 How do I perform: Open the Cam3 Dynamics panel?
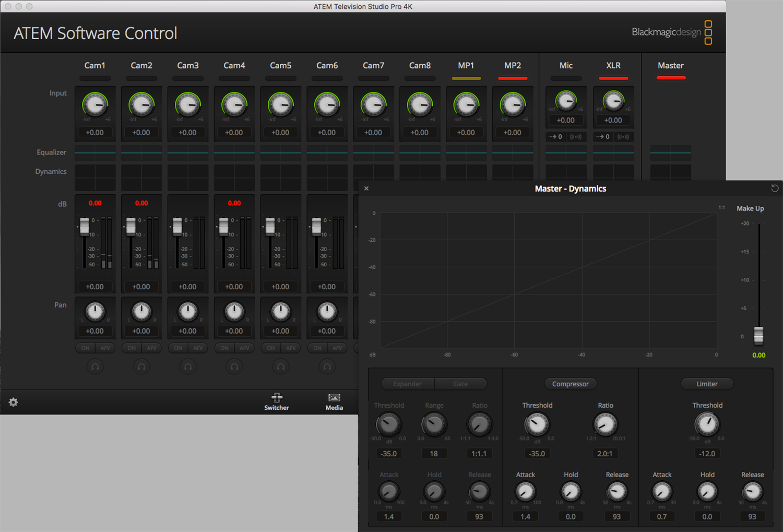pyautogui.click(x=188, y=178)
